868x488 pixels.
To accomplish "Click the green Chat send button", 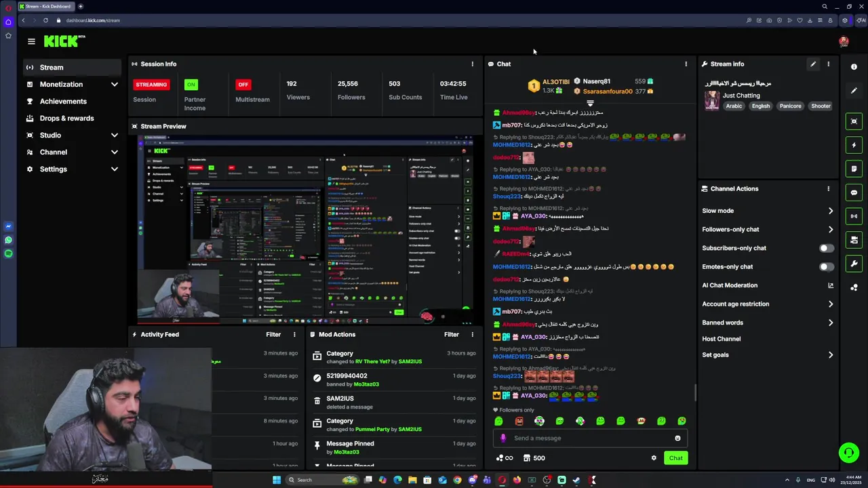I will [675, 458].
